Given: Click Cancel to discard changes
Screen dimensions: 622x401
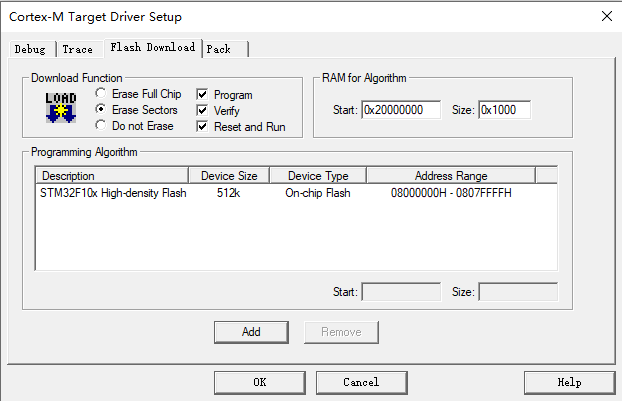Looking at the screenshot, I should 361,382.
